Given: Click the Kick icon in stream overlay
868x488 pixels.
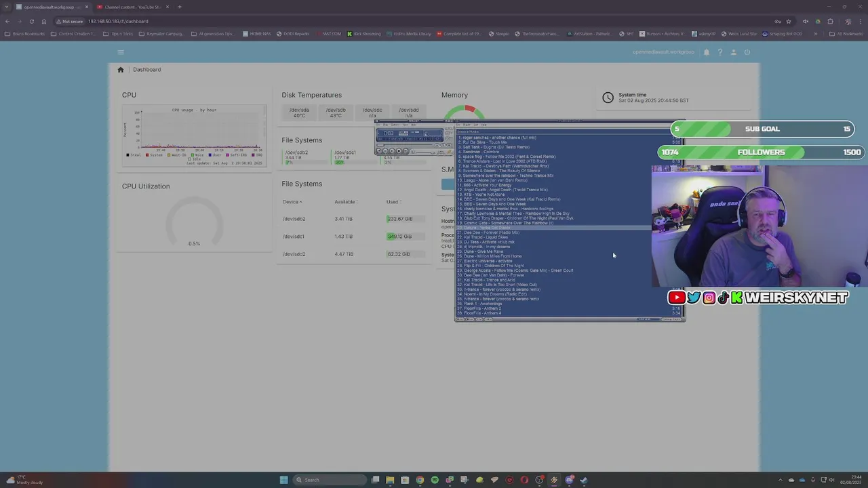Looking at the screenshot, I should tap(736, 298).
